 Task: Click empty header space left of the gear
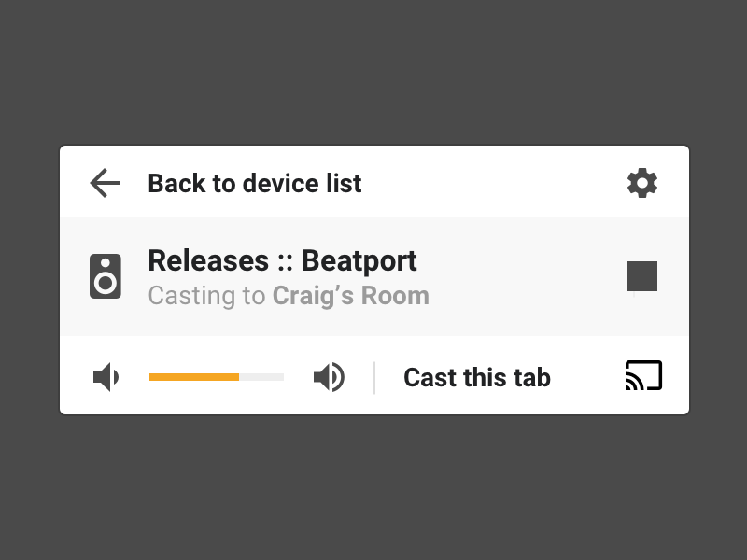[x=495, y=183]
